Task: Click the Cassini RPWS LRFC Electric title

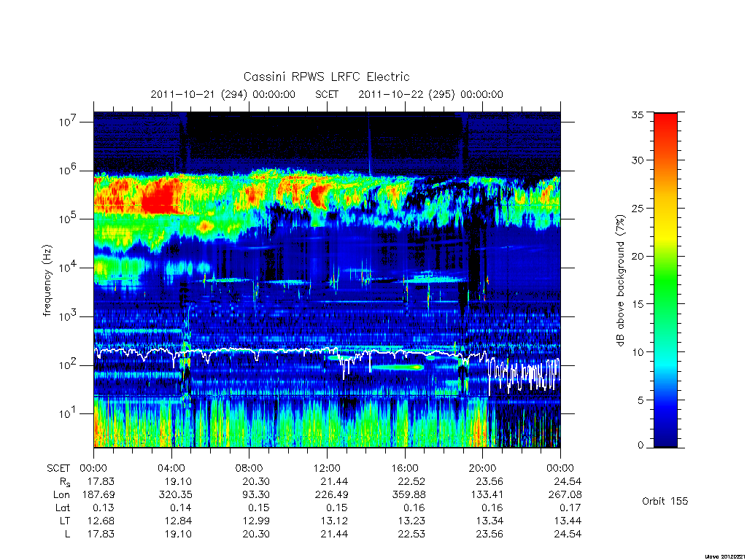Action: tap(326, 77)
